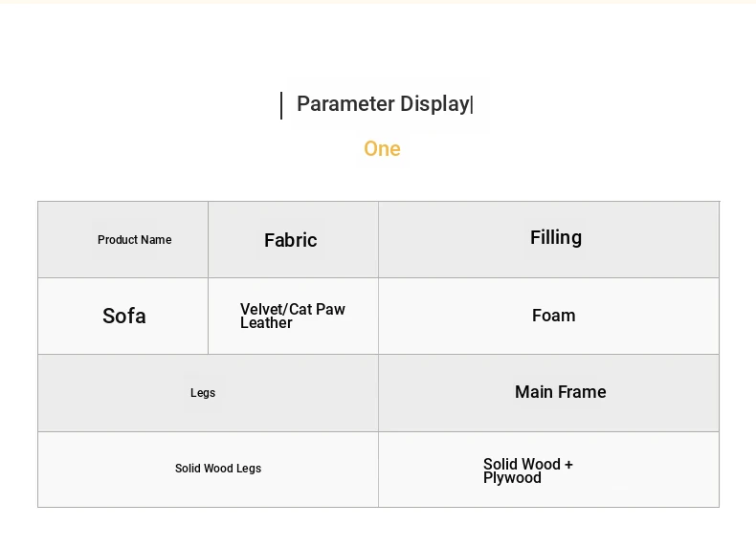Click the word "Legs" in Solid Wood Legs
The height and width of the screenshot is (547, 756).
249,469
